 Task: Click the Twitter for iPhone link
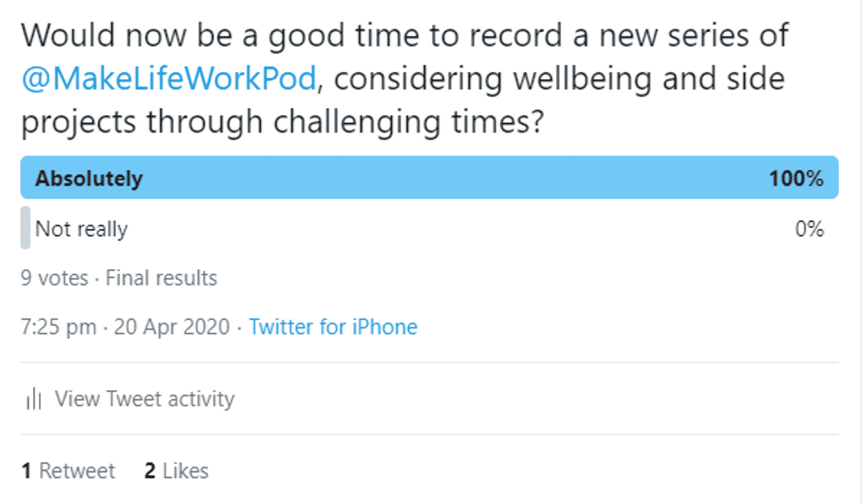pyautogui.click(x=333, y=327)
